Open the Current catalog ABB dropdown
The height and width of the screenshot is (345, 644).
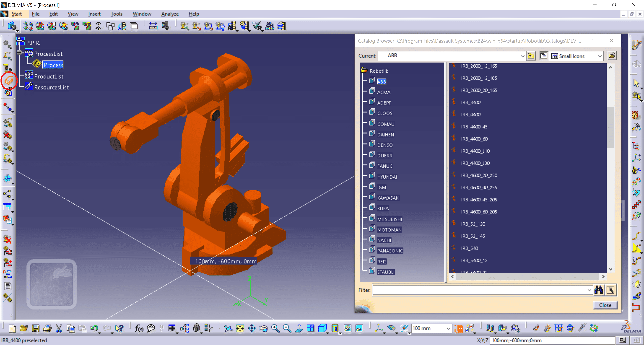pyautogui.click(x=522, y=56)
